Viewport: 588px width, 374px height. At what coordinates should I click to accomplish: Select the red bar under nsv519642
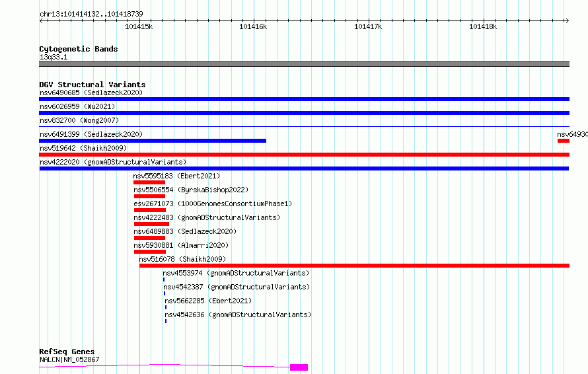point(304,155)
